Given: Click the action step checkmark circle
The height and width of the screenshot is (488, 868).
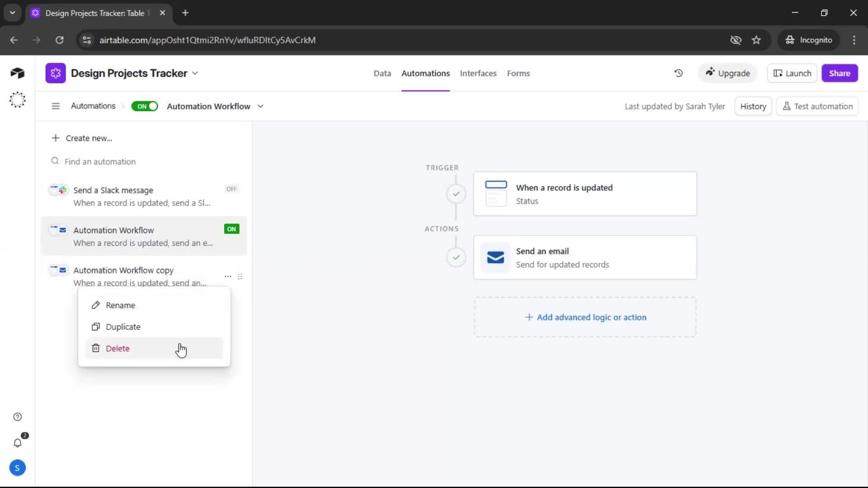Looking at the screenshot, I should (x=456, y=258).
